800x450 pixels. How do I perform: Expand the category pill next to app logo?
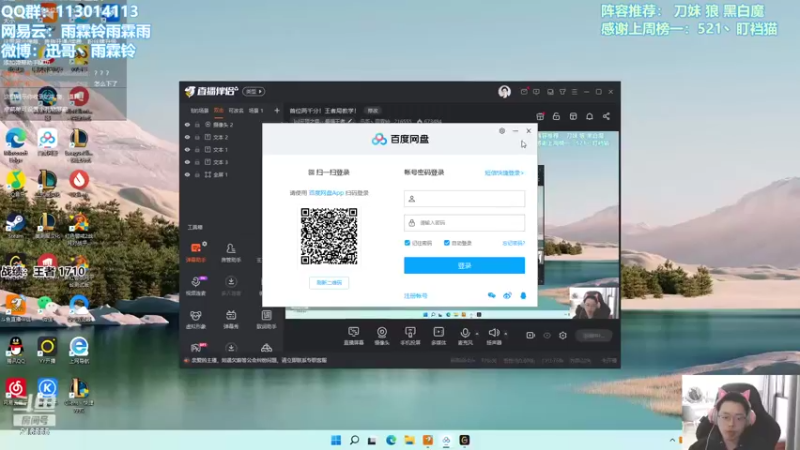click(254, 91)
